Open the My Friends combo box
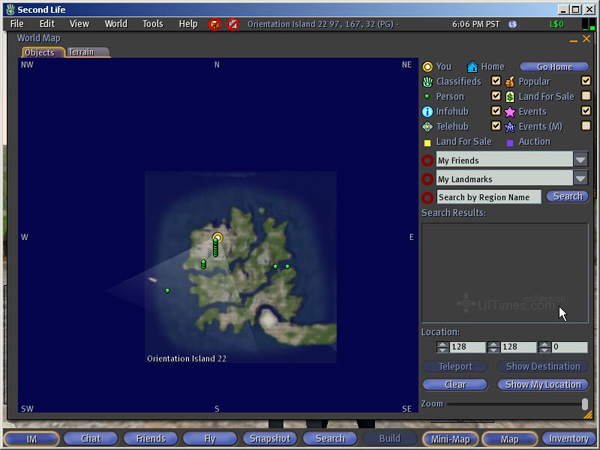 (x=512, y=159)
